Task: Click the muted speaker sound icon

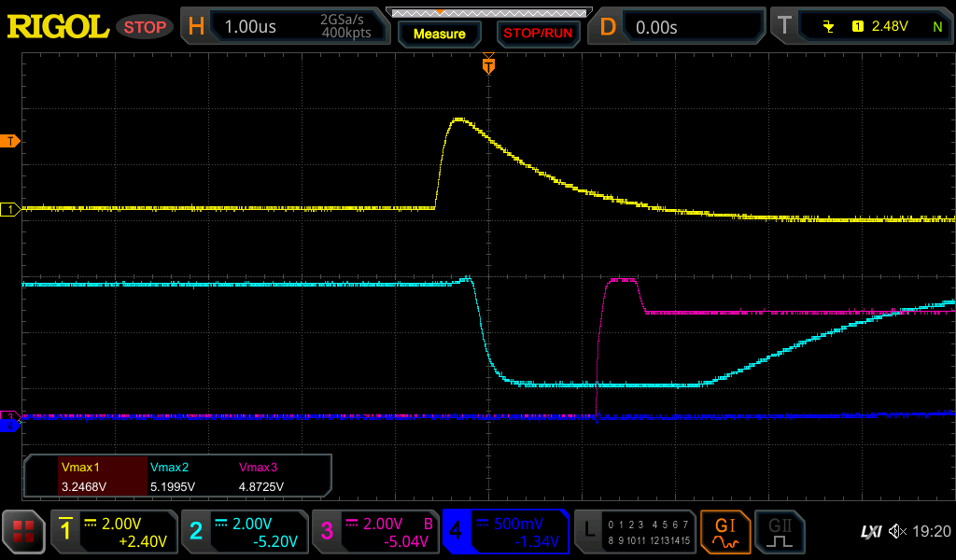Action: click(x=897, y=532)
